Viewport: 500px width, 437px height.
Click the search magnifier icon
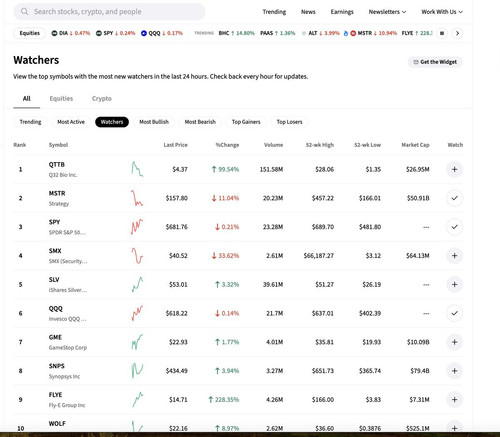pos(24,12)
